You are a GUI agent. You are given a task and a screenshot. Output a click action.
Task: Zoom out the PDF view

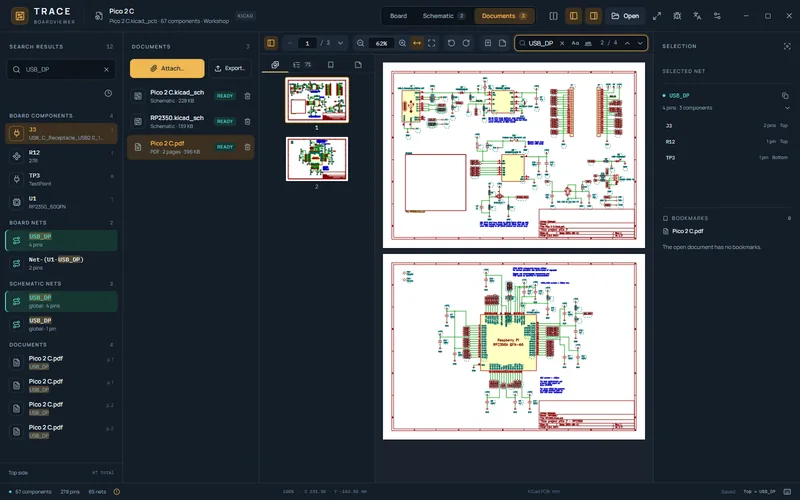point(360,43)
